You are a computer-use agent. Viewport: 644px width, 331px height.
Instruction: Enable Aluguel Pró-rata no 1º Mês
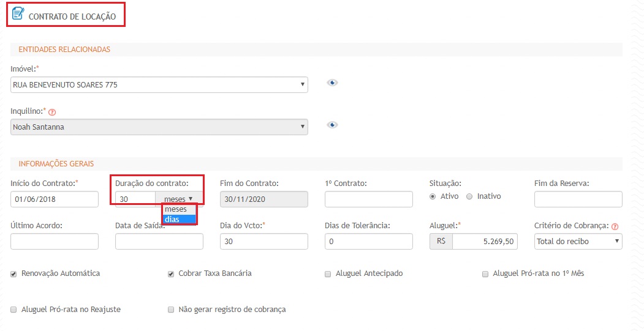pyautogui.click(x=485, y=274)
